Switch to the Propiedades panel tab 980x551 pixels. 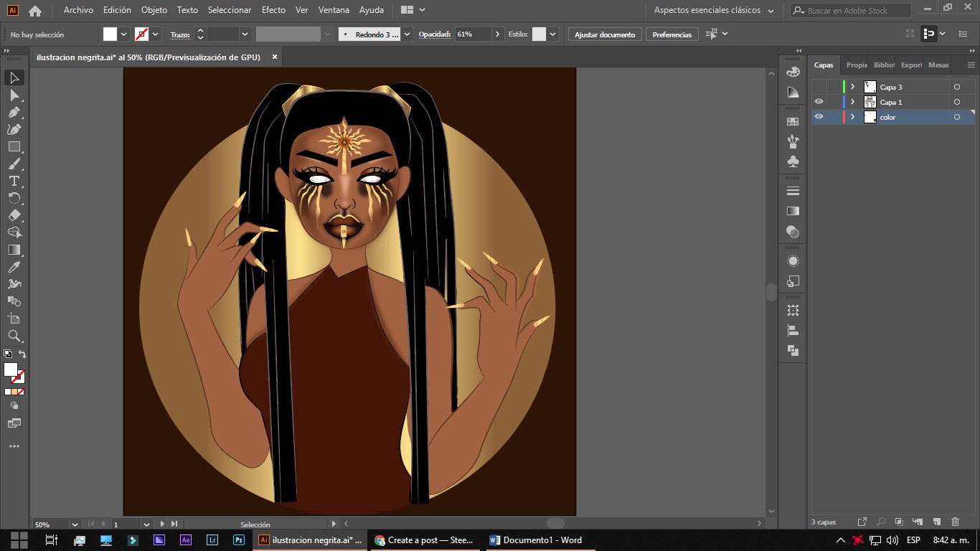[857, 65]
